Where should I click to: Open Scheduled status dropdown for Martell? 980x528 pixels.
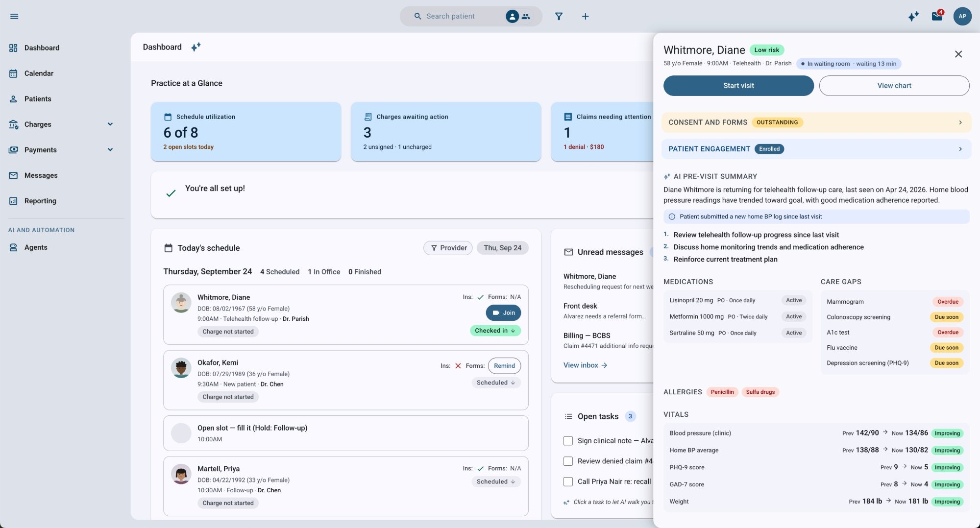(496, 481)
